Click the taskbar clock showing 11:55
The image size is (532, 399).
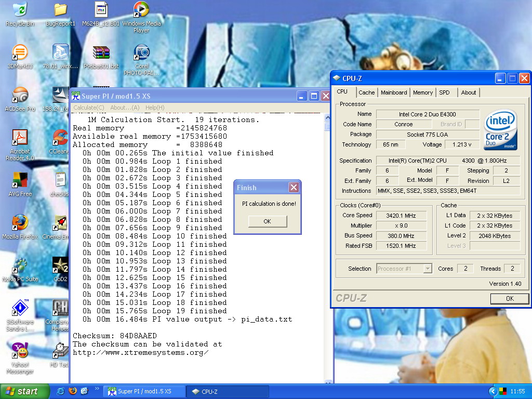tap(518, 392)
